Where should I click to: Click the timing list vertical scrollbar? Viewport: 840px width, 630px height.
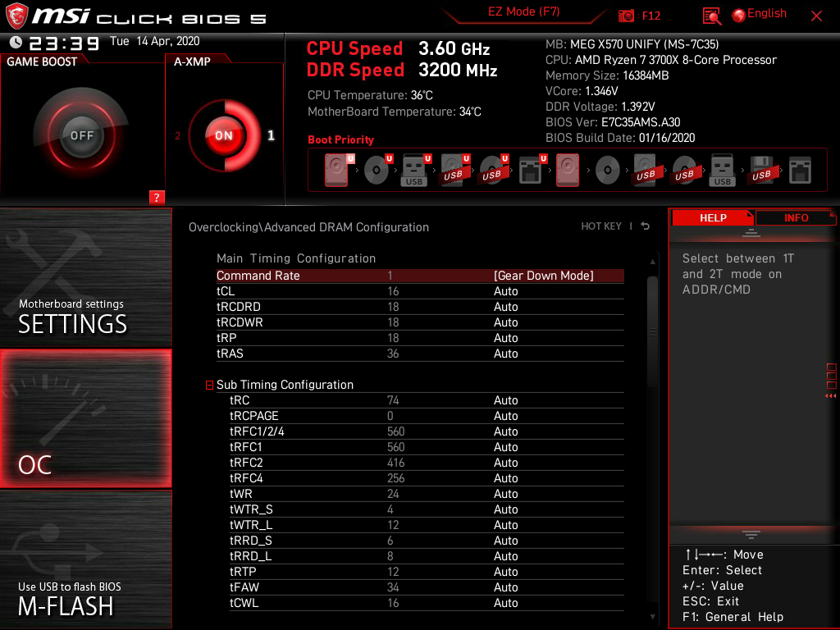point(653,328)
